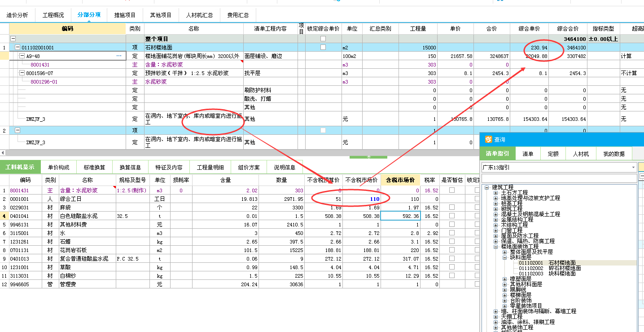Click the 含税市场价 column header
The width and height of the screenshot is (644, 332).
click(x=400, y=180)
